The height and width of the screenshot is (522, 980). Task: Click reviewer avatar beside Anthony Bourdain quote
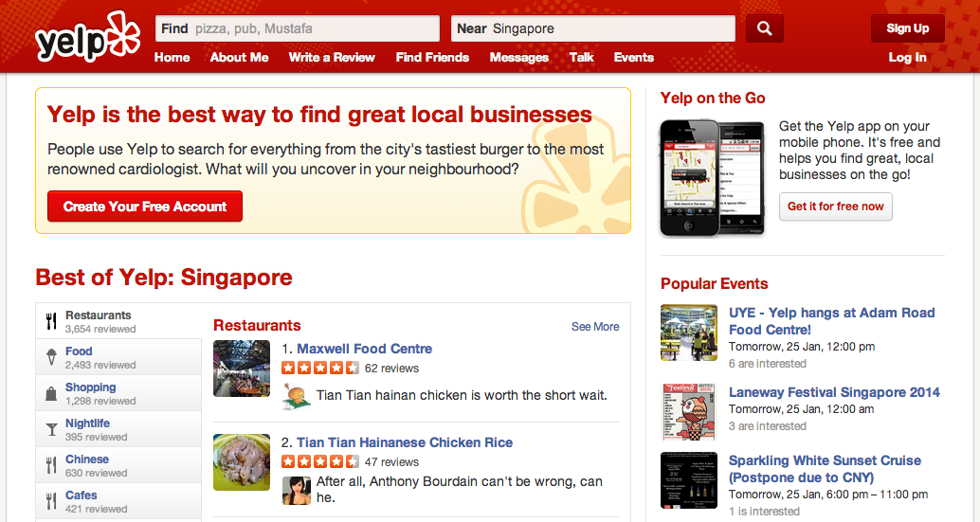coord(297,490)
